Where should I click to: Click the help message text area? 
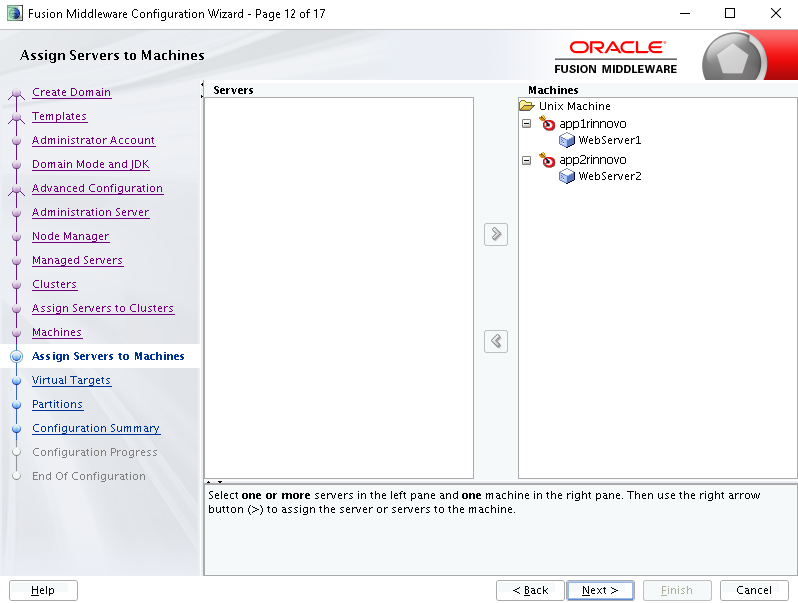[501, 529]
